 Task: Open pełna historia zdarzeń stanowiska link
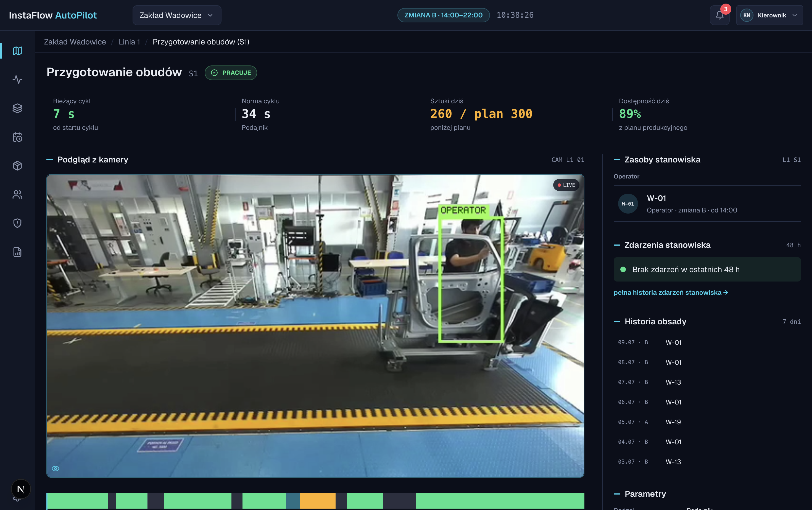click(671, 293)
